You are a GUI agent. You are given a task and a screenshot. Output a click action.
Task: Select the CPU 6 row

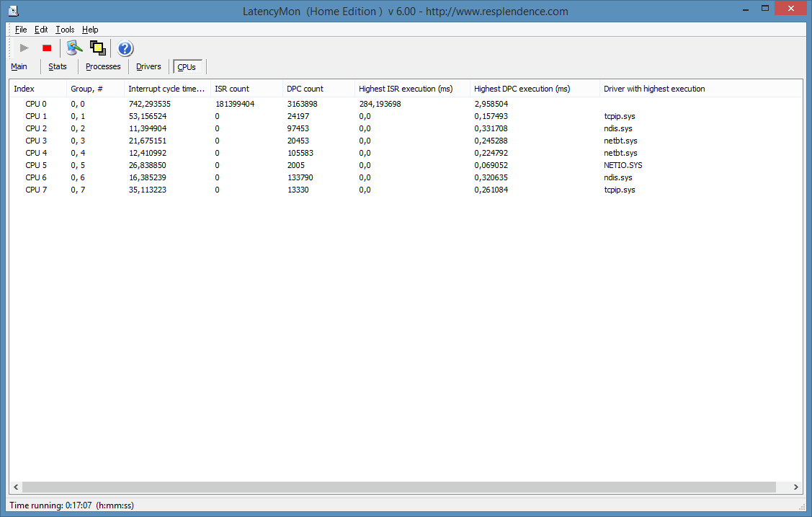tap(406, 177)
